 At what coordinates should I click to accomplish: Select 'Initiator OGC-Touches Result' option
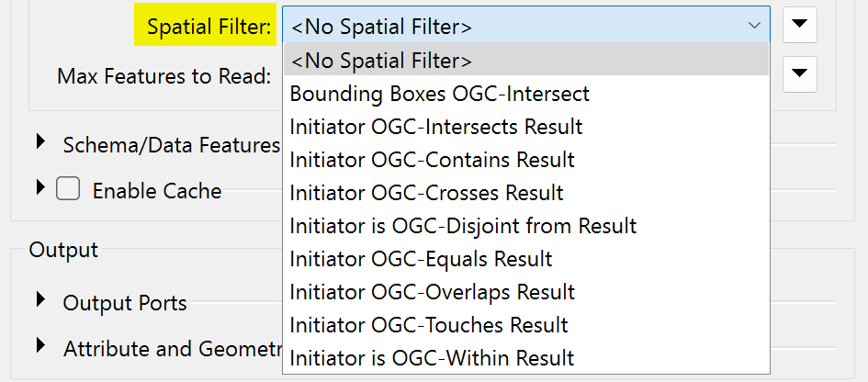pyautogui.click(x=428, y=325)
